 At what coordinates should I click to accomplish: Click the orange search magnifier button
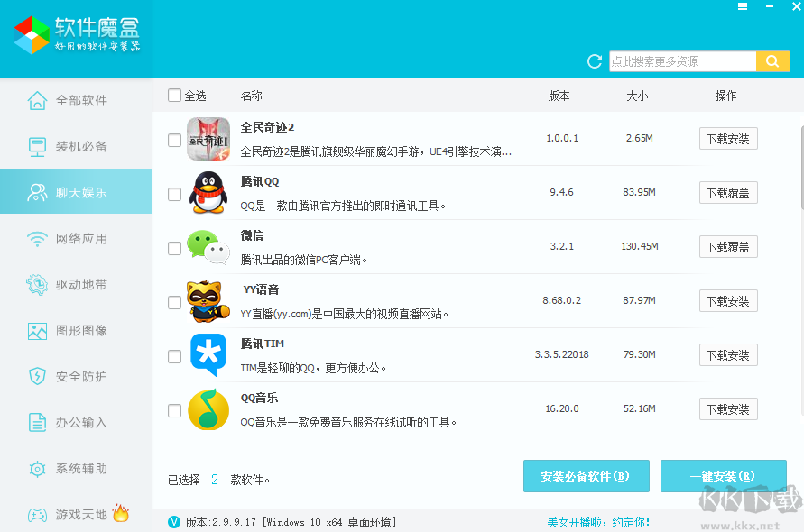772,61
